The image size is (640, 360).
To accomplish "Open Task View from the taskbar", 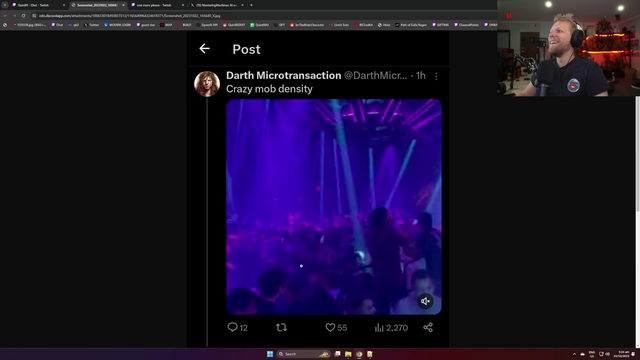I will tap(337, 354).
